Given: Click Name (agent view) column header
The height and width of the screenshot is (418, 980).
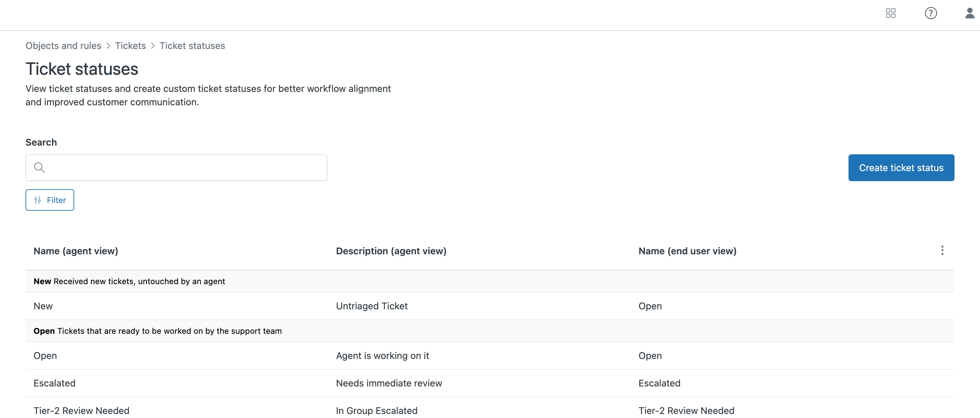Looking at the screenshot, I should coord(76,251).
